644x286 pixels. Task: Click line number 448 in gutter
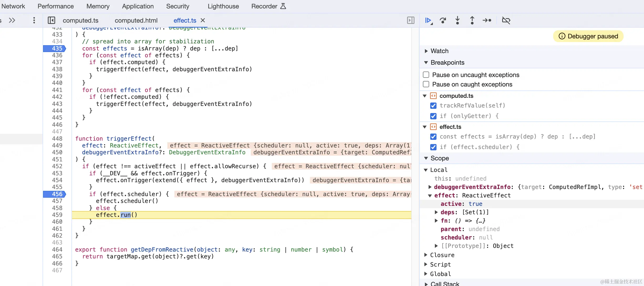(x=57, y=139)
